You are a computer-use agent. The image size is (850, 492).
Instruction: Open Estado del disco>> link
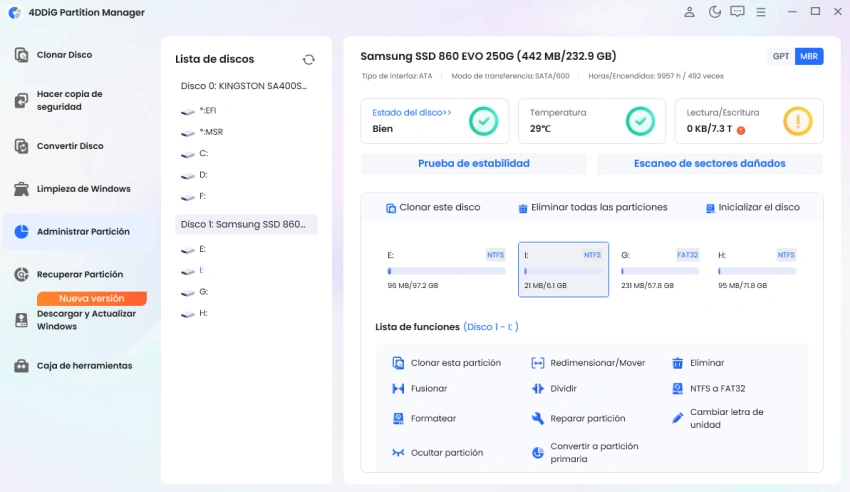(x=411, y=113)
